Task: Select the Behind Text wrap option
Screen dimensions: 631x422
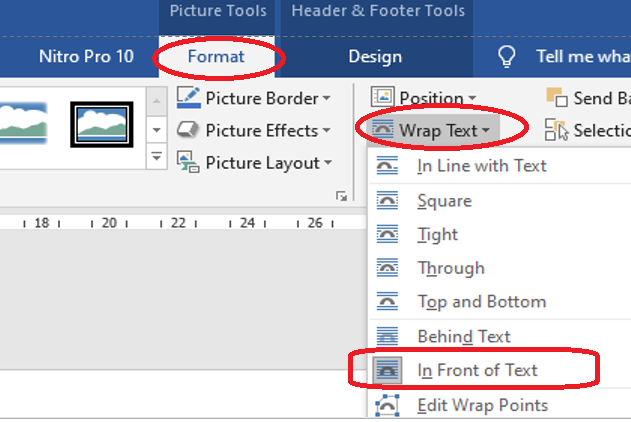Action: point(463,336)
